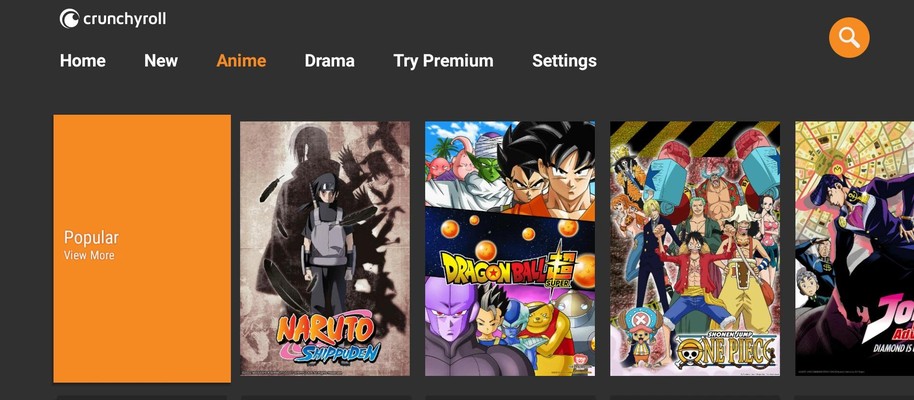This screenshot has width=914, height=400.
Task: Select the Anime tab
Action: click(241, 61)
